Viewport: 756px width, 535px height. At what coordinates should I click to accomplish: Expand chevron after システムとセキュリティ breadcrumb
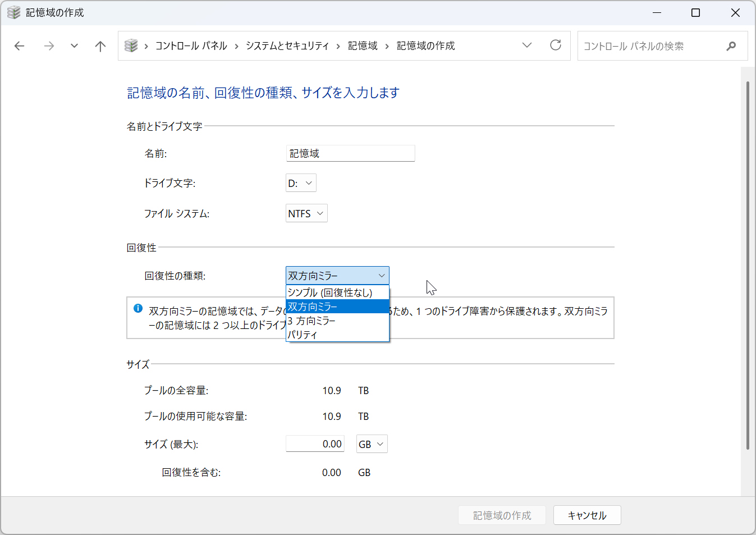(x=338, y=46)
